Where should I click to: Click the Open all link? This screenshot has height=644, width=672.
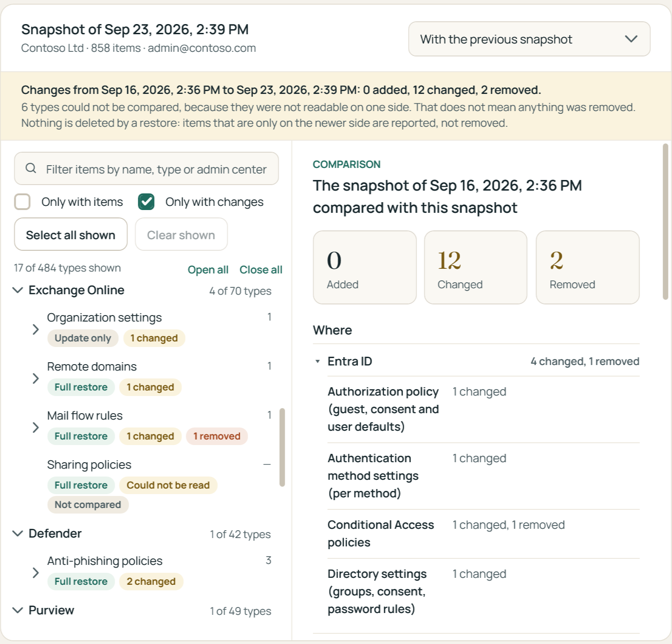point(208,270)
